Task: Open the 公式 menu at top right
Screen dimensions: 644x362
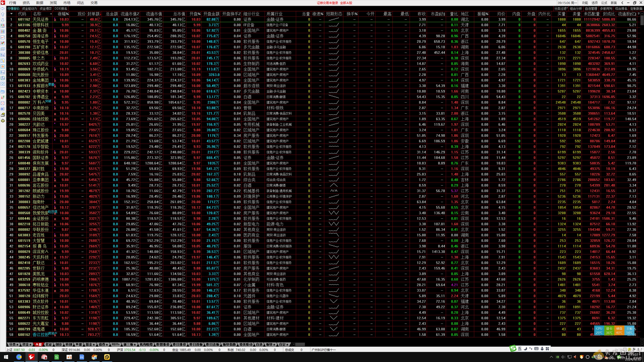Action: pyautogui.click(x=604, y=3)
